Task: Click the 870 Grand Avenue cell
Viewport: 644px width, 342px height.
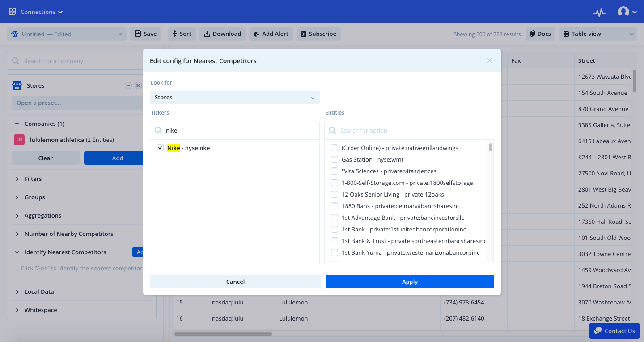Action: [603, 109]
